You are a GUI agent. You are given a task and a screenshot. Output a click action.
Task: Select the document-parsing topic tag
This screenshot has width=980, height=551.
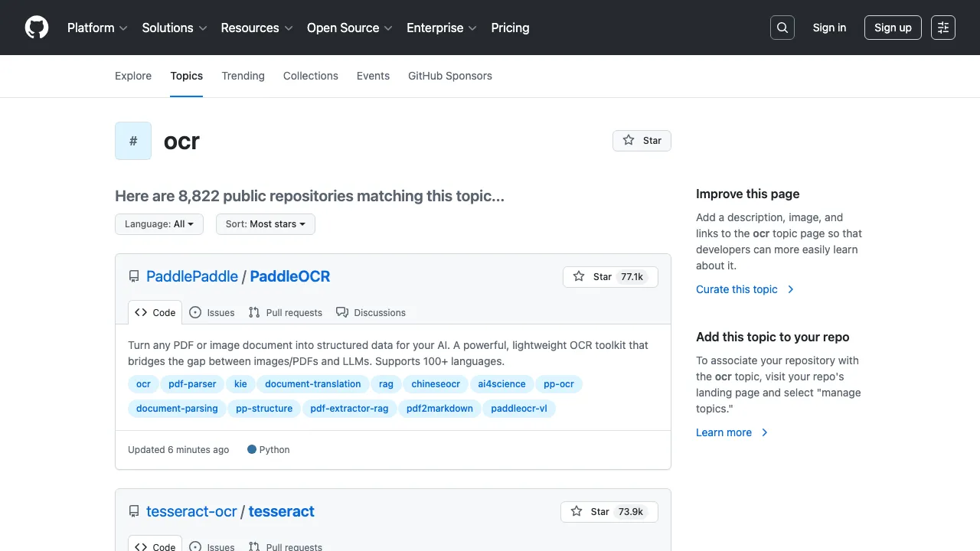click(177, 409)
